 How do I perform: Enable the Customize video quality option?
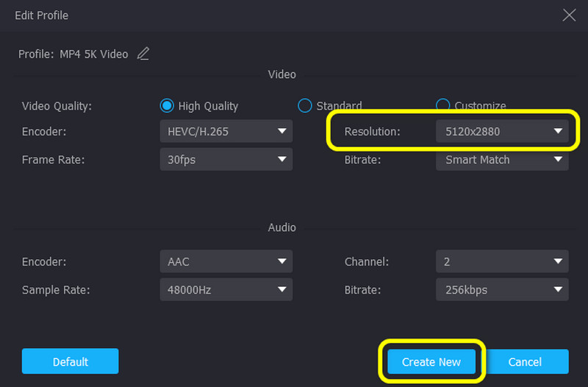(x=442, y=106)
